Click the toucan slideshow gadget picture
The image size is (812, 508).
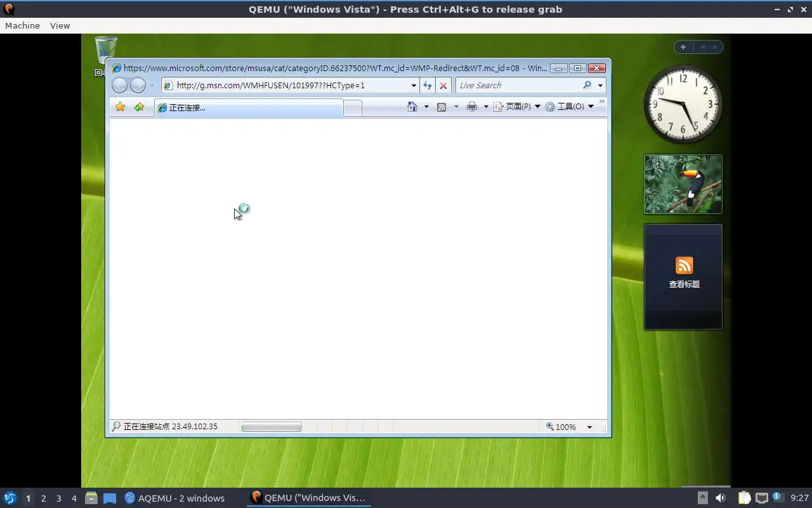683,184
